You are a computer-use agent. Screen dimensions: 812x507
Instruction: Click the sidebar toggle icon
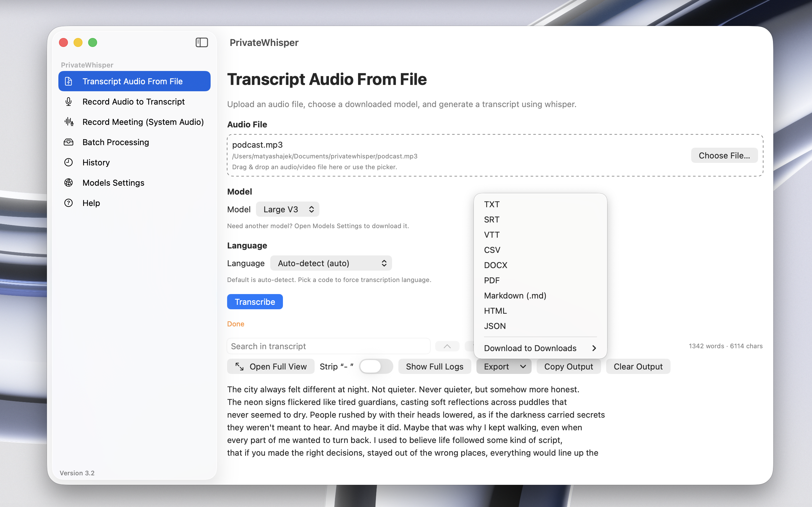202,42
